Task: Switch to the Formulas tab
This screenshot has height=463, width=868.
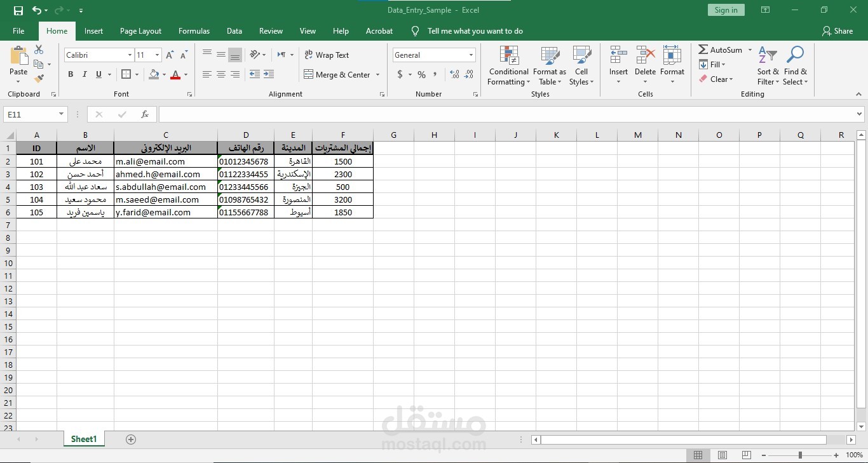Action: 194,30
